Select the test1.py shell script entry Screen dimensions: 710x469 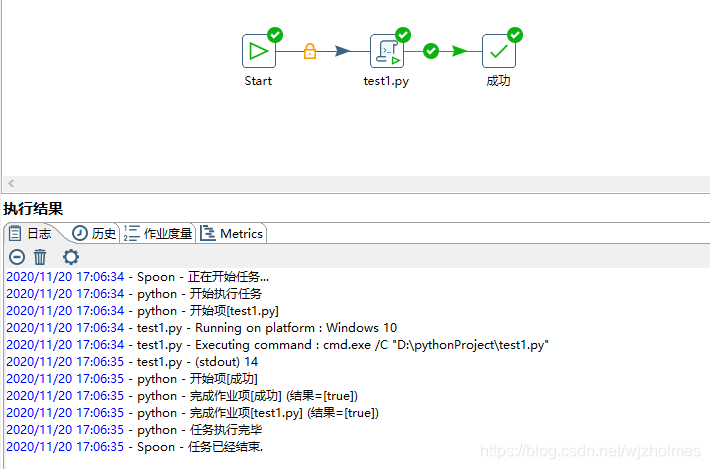[x=387, y=51]
